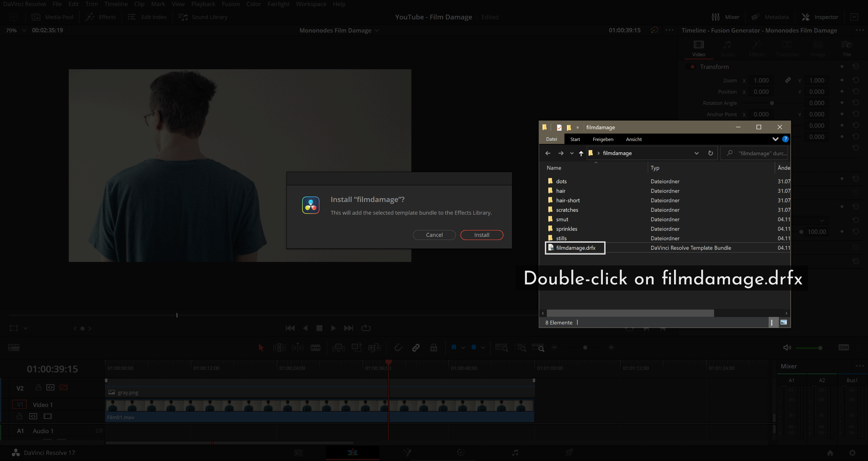Expand the Explorer ribbon chevron
Image resolution: width=868 pixels, height=461 pixels.
point(775,139)
